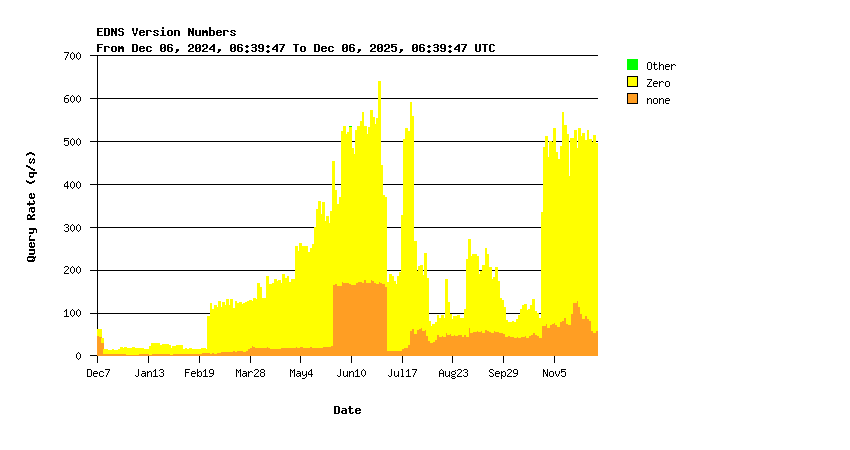Click the Dec7 date tick label
Viewport: 850px width, 450px height.
[x=98, y=373]
